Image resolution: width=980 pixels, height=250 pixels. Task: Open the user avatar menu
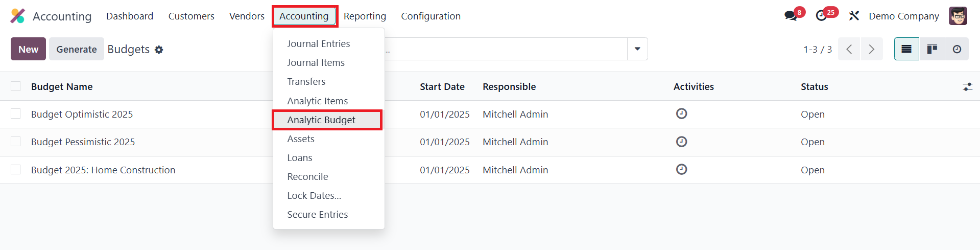[958, 16]
